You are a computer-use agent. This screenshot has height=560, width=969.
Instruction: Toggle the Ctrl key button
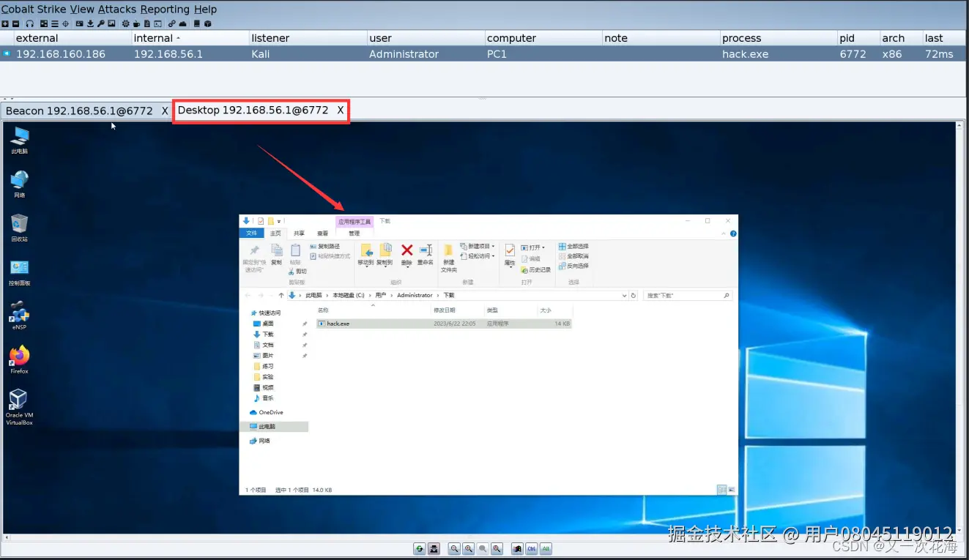(x=532, y=548)
